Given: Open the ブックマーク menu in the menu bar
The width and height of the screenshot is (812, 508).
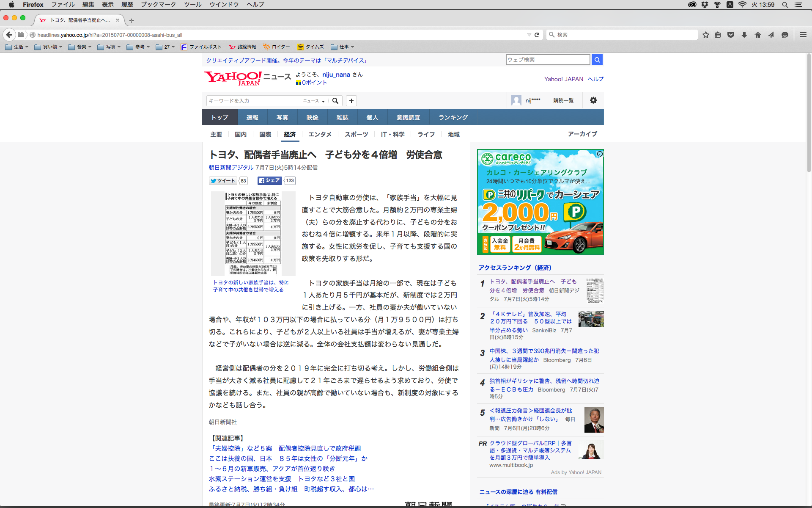Looking at the screenshot, I should click(158, 5).
